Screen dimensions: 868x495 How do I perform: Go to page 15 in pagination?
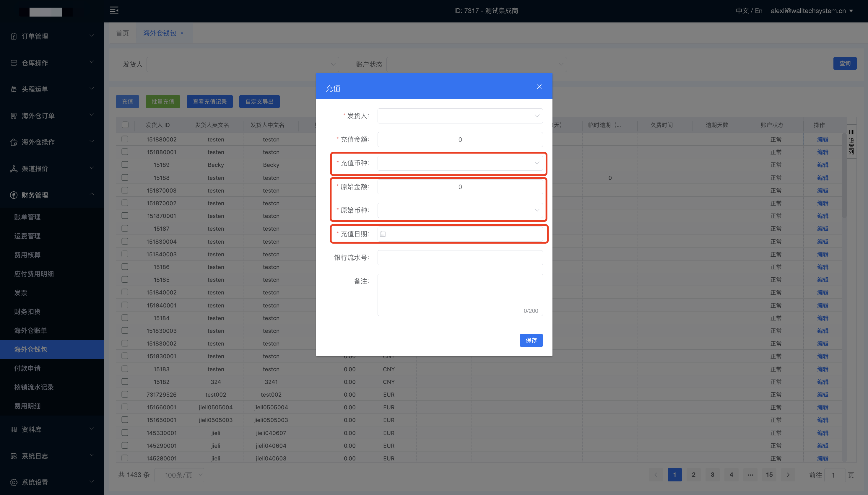(769, 475)
